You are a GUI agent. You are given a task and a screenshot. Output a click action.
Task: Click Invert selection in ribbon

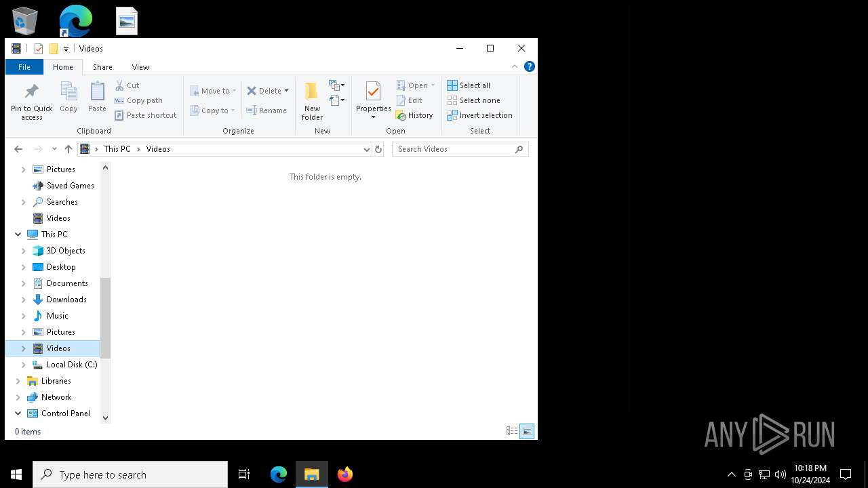coord(479,115)
